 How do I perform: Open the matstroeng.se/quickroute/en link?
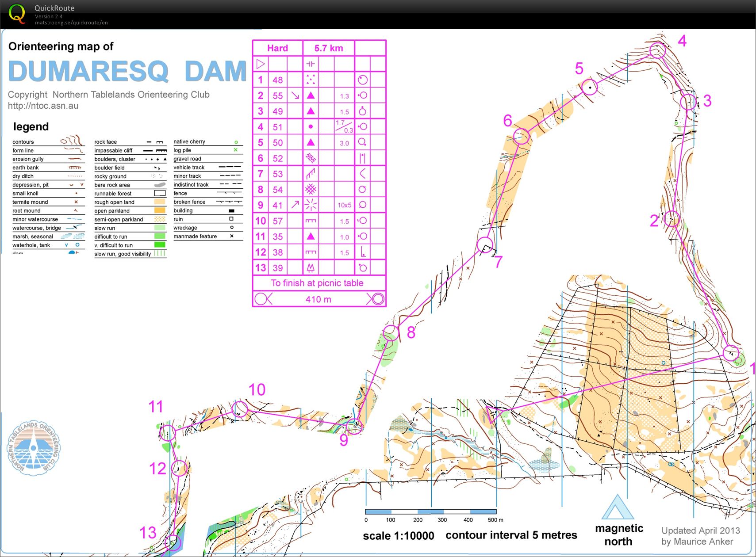(x=71, y=23)
